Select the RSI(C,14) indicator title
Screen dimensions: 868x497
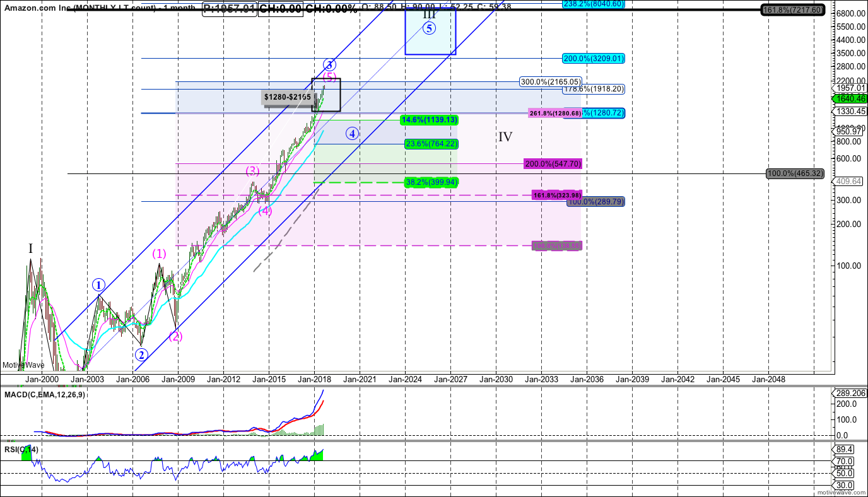[x=20, y=449]
